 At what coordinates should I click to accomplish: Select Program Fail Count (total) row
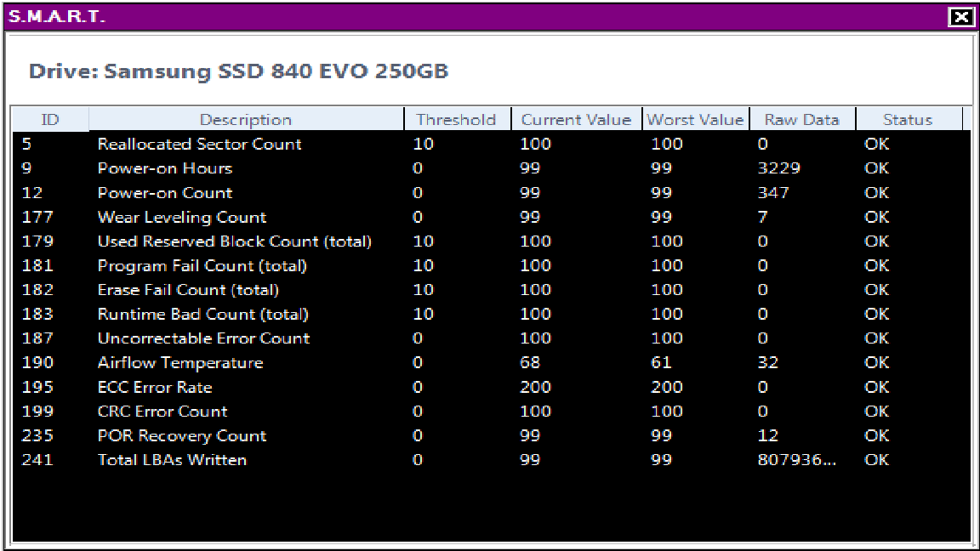[491, 265]
